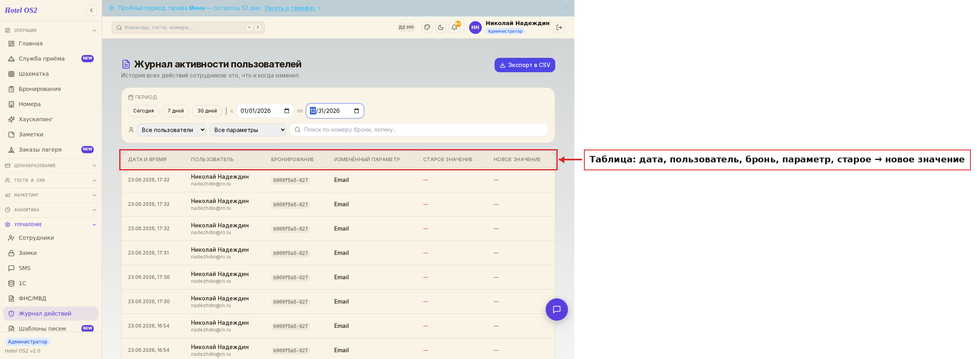Open the color theme palette icon

[x=427, y=28]
